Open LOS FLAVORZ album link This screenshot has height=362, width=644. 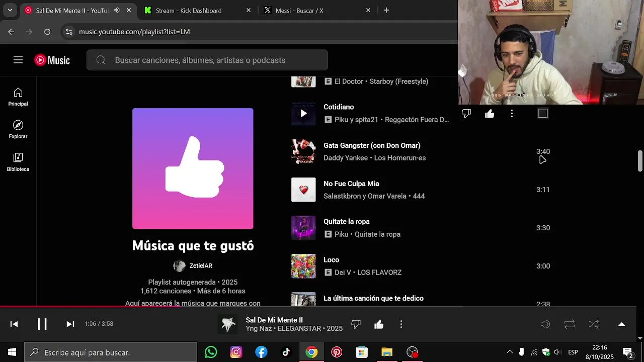tap(379, 273)
